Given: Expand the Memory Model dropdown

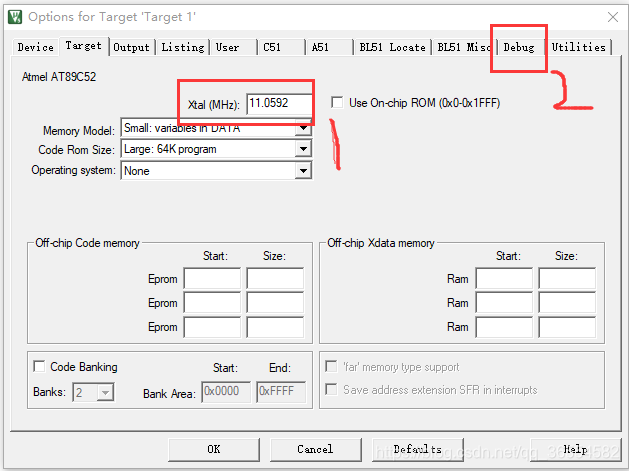Looking at the screenshot, I should (x=303, y=128).
